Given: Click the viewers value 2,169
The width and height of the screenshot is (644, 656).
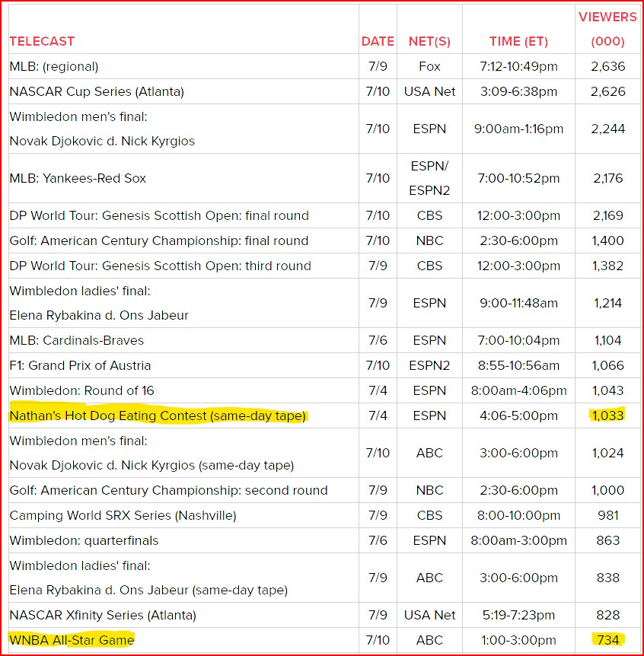Looking at the screenshot, I should click(x=607, y=215).
